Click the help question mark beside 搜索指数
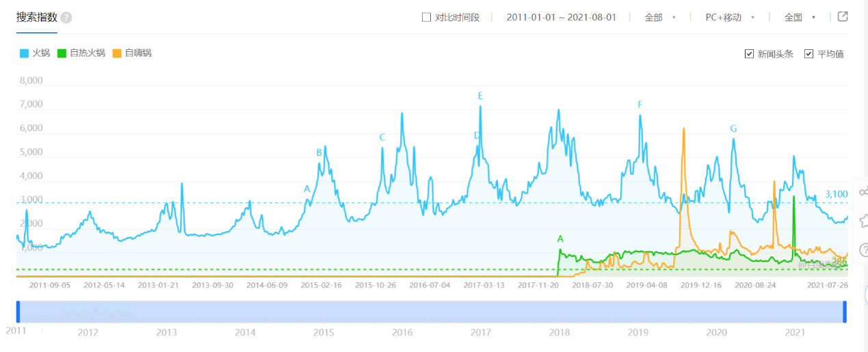This screenshot has height=352, width=868. click(66, 18)
